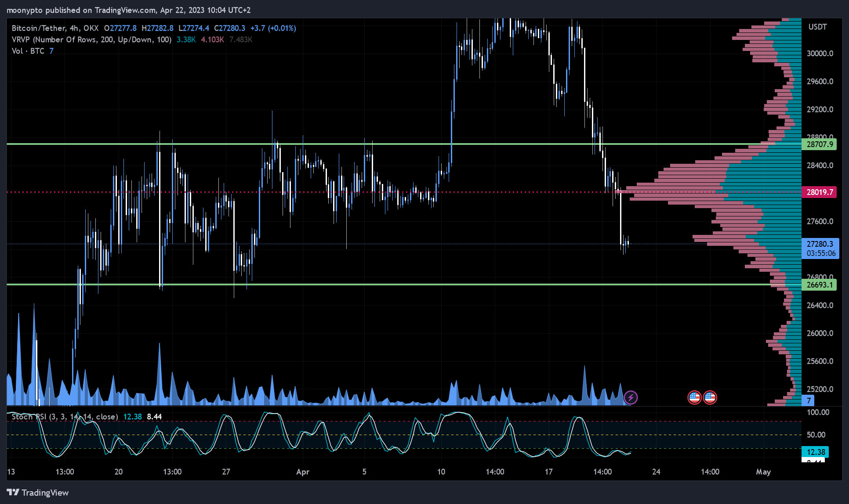Click the 28707.9 green price label

(820, 144)
